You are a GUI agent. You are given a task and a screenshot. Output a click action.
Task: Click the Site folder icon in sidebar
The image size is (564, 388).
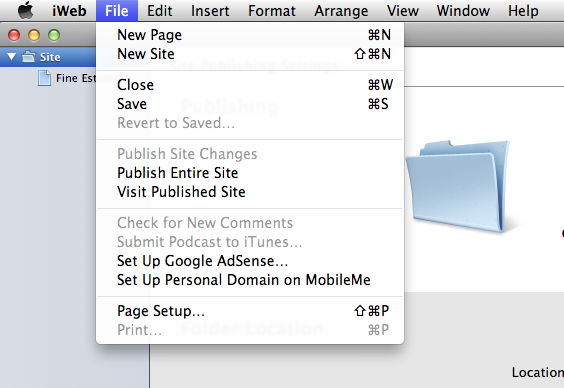pos(28,56)
